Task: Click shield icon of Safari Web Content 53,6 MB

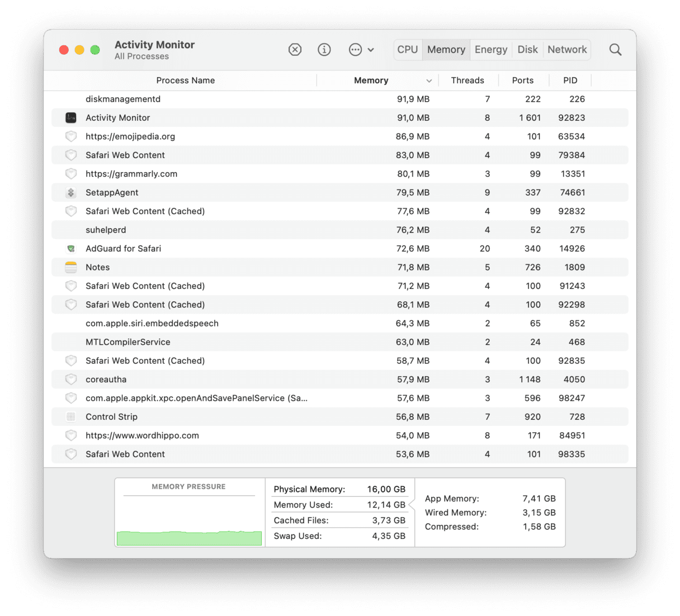Action: pos(71,454)
